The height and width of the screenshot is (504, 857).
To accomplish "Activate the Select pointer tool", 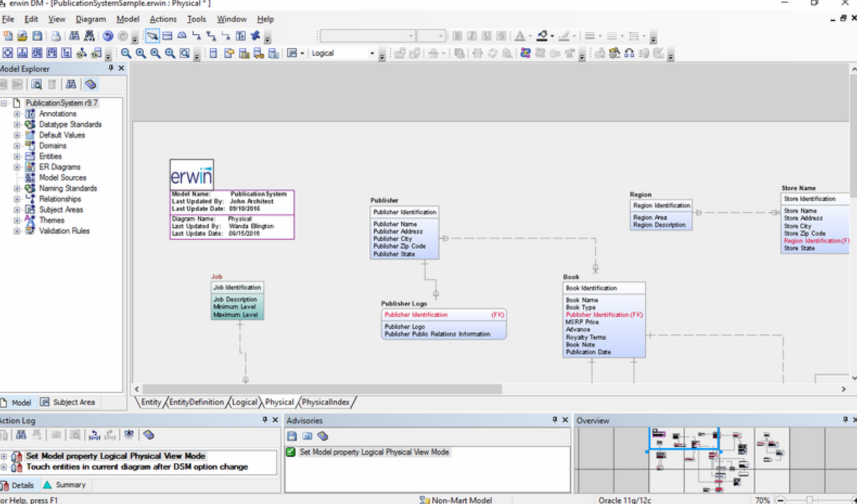I will 152,36.
